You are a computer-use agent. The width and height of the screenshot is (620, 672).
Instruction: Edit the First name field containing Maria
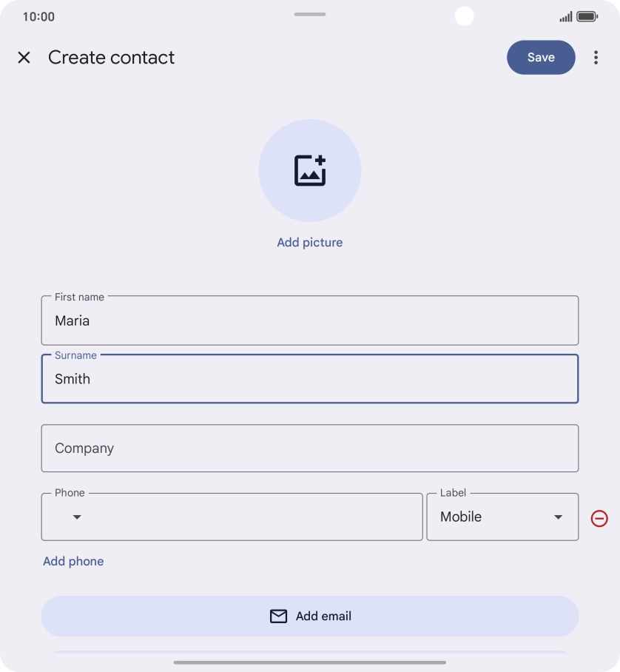[x=310, y=320]
